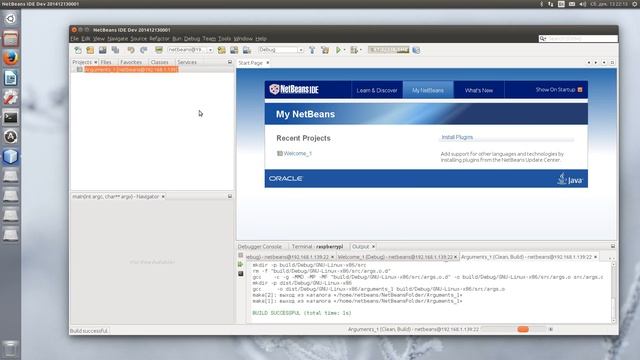Switch to the Services tab
This screenshot has height=360, width=640.
coord(187,62)
